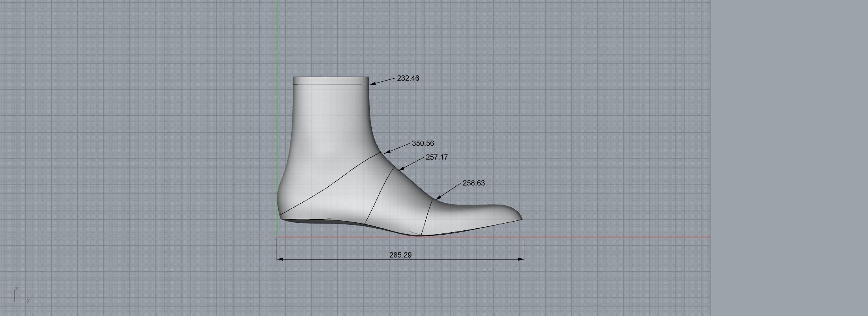The image size is (868, 316).
Task: Select the arrowhead of the 258.63 leader
Action: pos(438,197)
